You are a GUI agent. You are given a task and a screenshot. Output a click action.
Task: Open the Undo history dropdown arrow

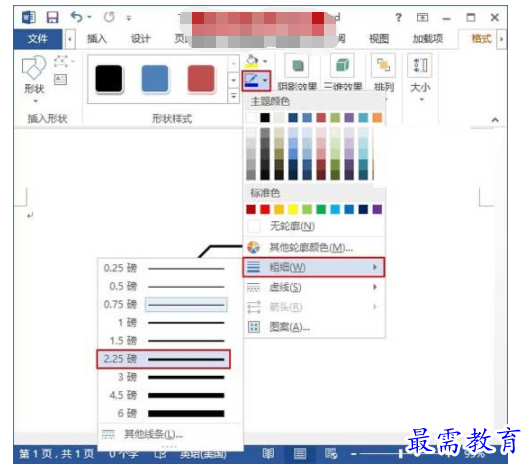point(89,17)
